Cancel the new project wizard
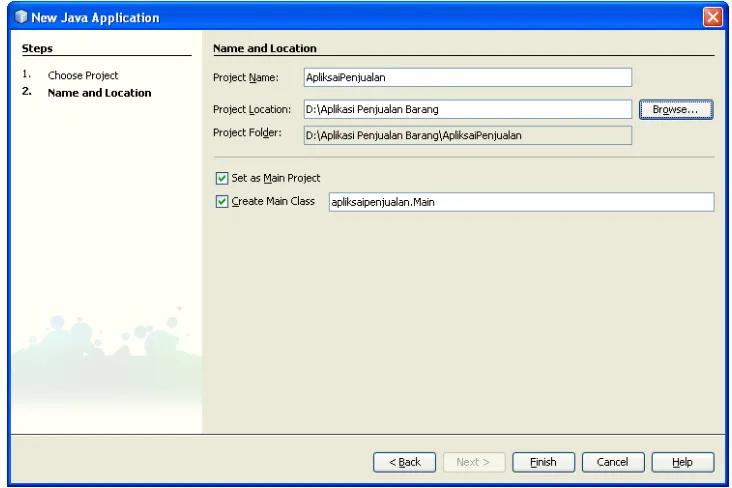 click(x=613, y=462)
